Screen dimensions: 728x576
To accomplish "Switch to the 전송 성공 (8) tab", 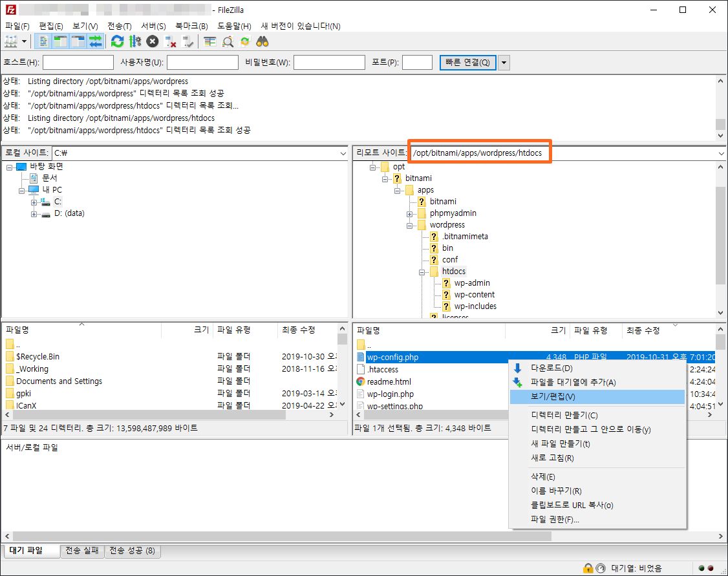I will (x=133, y=551).
